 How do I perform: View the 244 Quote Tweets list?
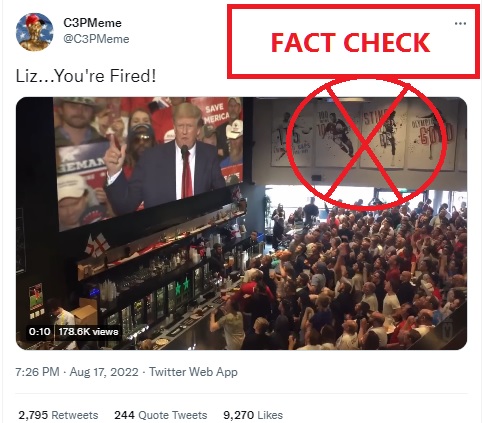coord(160,415)
